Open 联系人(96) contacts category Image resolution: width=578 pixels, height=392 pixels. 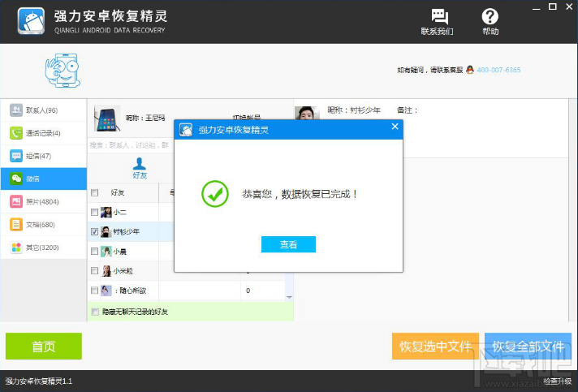click(43, 110)
